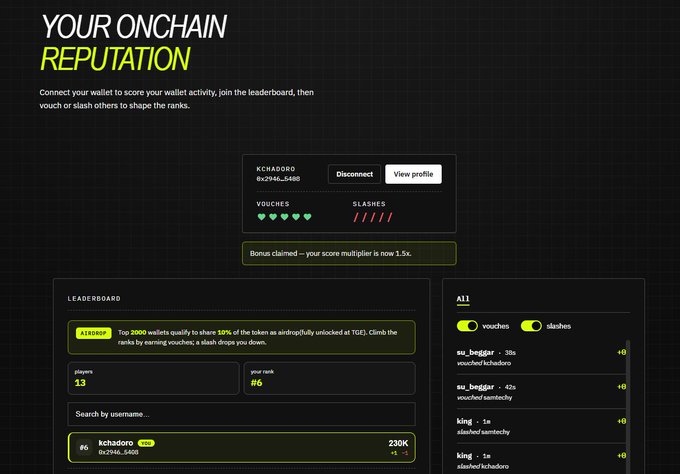Toggle the vouches filter switch
This screenshot has width=680, height=474.
click(467, 326)
